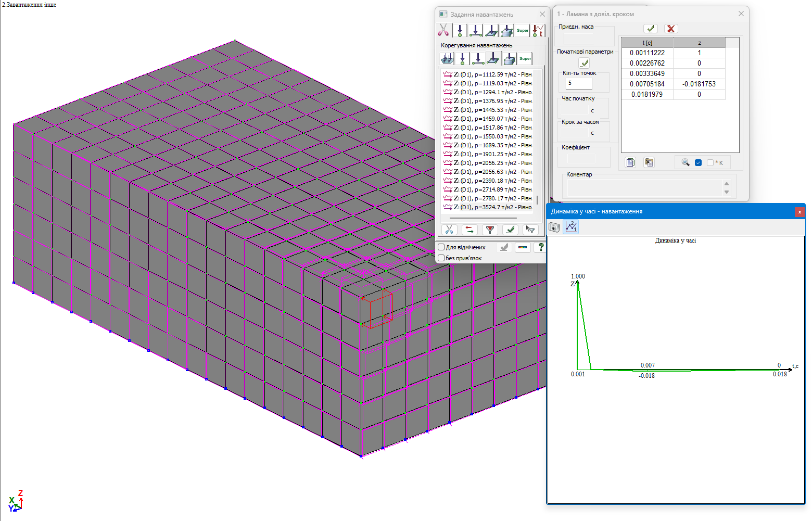
Task: Enable the 'без прив'язок' checkbox
Action: coord(441,258)
